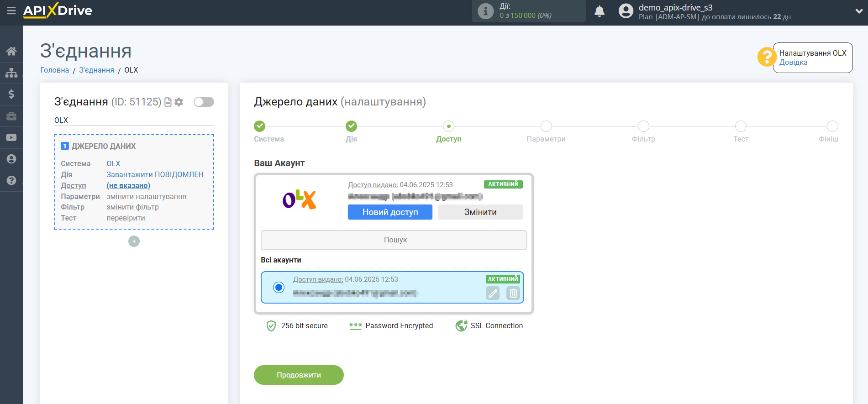Open the connection settings gear
Viewport: 868px width, 404px height.
[x=179, y=102]
